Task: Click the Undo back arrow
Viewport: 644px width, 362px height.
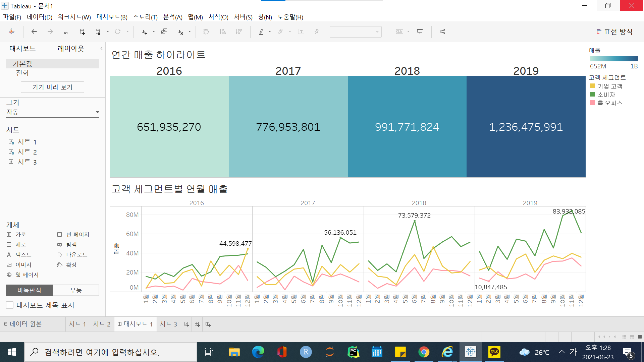Action: pos(34,32)
